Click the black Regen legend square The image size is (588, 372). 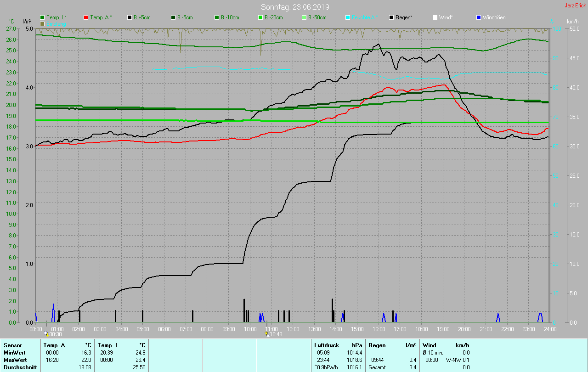(x=391, y=17)
